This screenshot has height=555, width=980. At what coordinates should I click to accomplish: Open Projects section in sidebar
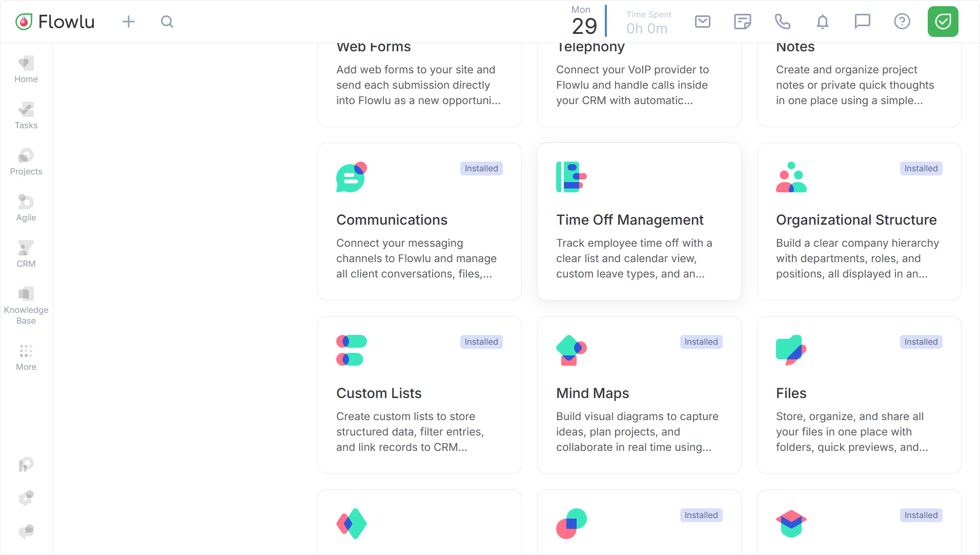tap(26, 162)
